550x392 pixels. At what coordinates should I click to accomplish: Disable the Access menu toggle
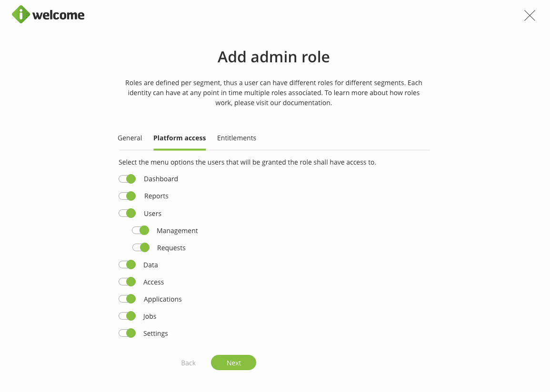(127, 282)
